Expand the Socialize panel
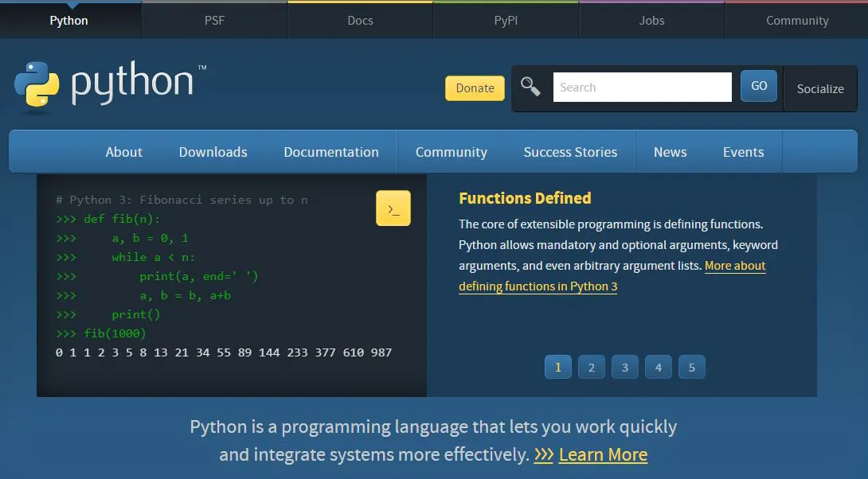The height and width of the screenshot is (479, 868). click(x=820, y=88)
